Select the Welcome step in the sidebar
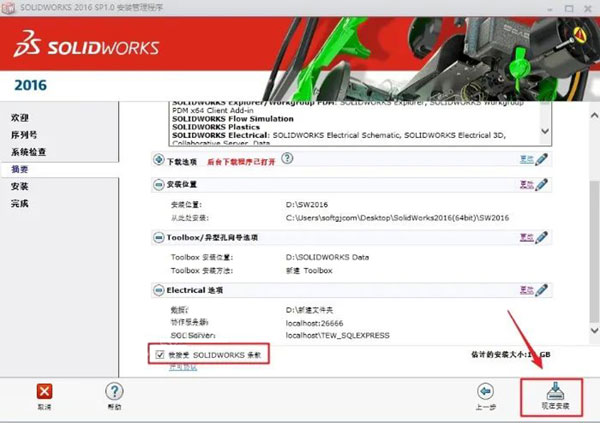Image resolution: width=600 pixels, height=423 pixels. (20, 118)
